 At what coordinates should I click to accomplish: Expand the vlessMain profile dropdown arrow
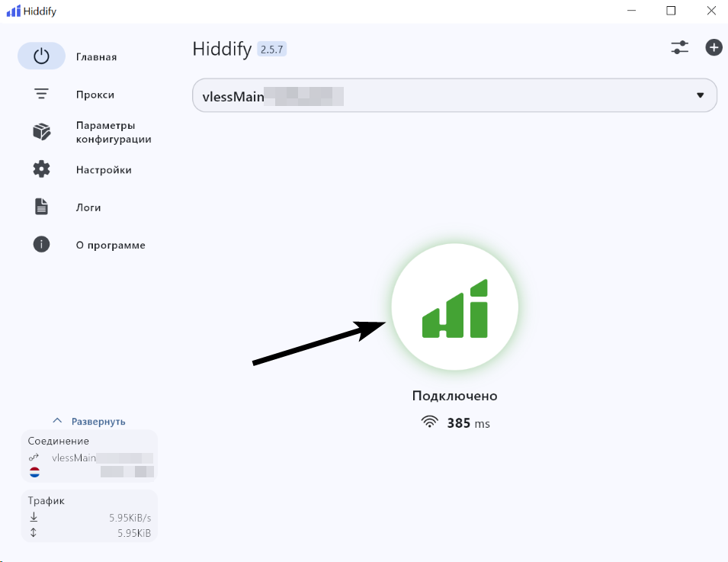click(x=700, y=95)
